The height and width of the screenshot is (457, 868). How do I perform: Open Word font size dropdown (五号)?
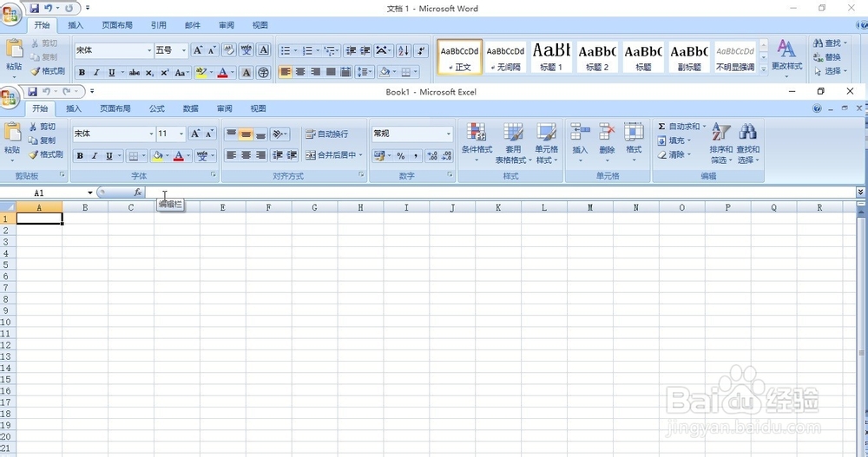pyautogui.click(x=184, y=50)
